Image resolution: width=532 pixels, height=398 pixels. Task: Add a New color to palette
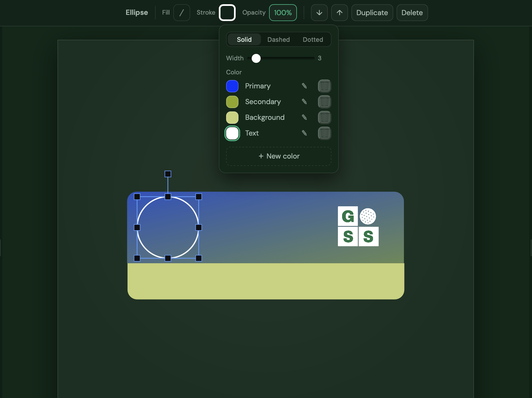[279, 156]
